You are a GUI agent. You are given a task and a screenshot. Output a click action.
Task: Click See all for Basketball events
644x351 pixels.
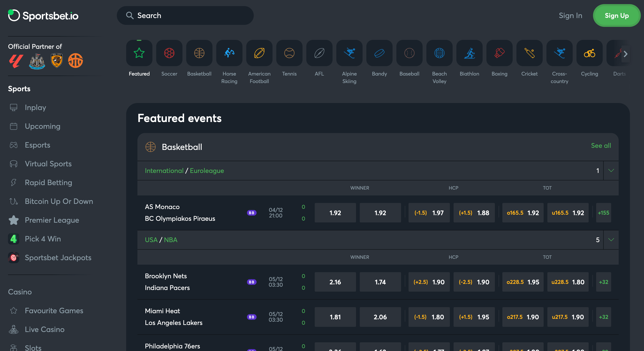[601, 146]
